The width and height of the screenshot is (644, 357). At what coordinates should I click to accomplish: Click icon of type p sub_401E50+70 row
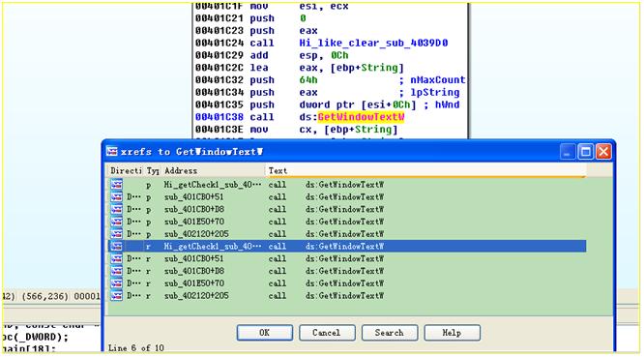click(x=117, y=222)
